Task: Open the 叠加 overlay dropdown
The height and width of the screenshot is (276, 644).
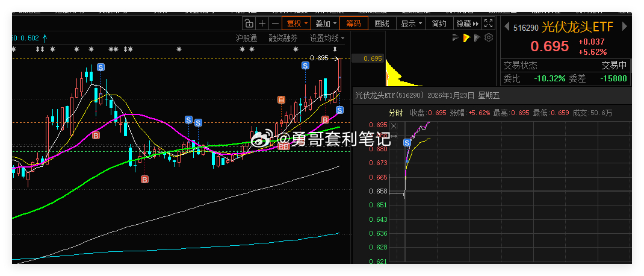Action: click(x=326, y=24)
